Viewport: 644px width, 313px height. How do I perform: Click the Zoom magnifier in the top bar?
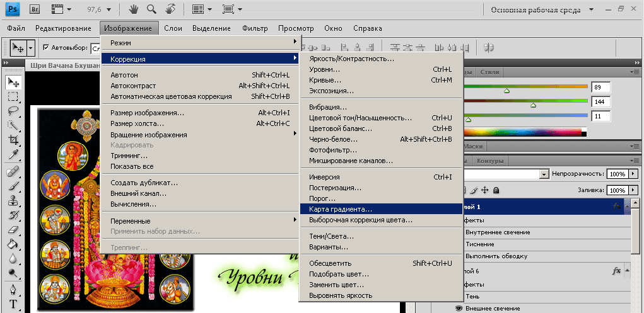pos(151,9)
